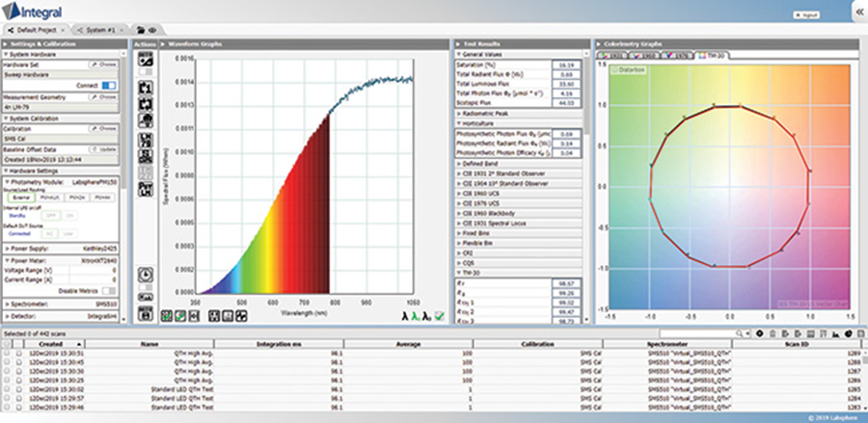This screenshot has height=423, width=868.
Task: Click the Meter scan icon atop Actions
Action: coord(146,59)
